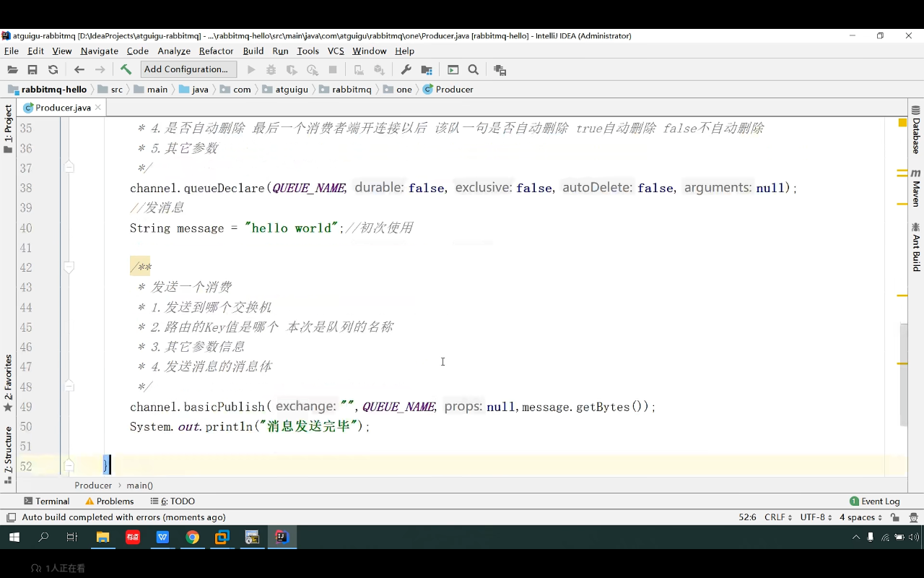
Task: Open the File menu
Action: click(12, 51)
